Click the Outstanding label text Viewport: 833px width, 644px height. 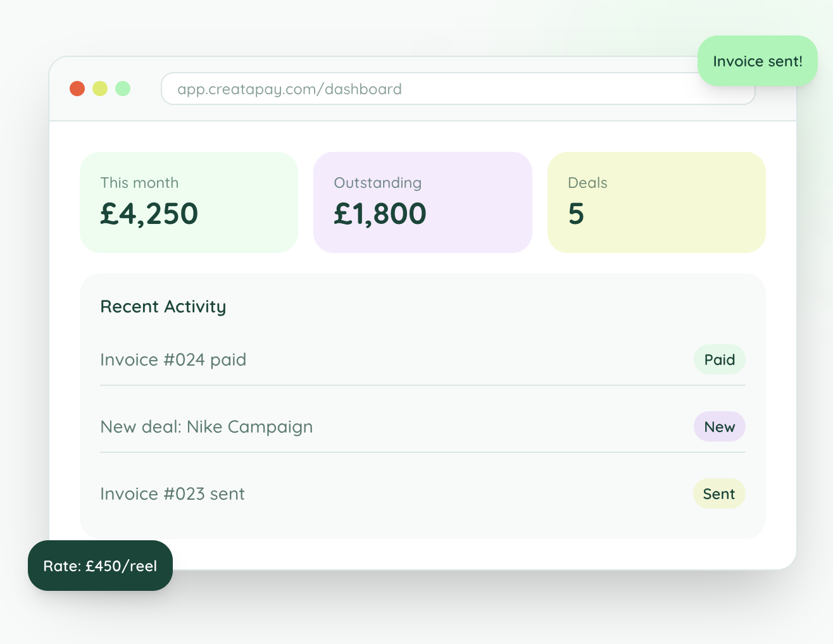378,183
